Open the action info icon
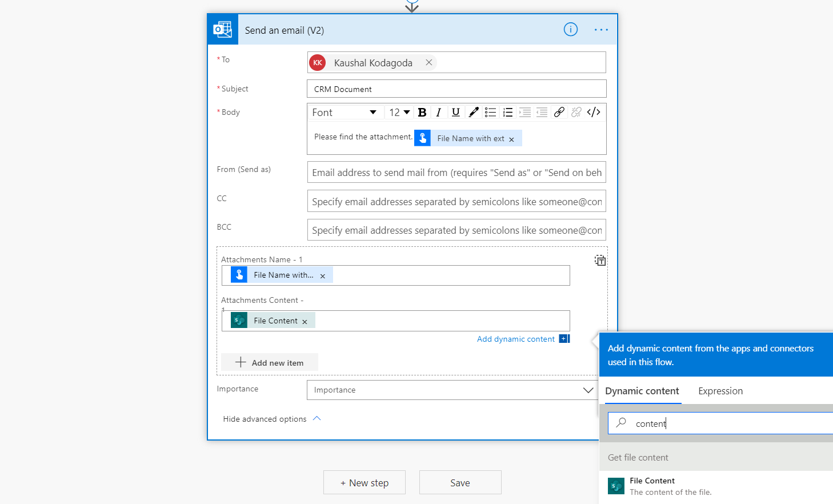The height and width of the screenshot is (504, 833). pos(570,30)
